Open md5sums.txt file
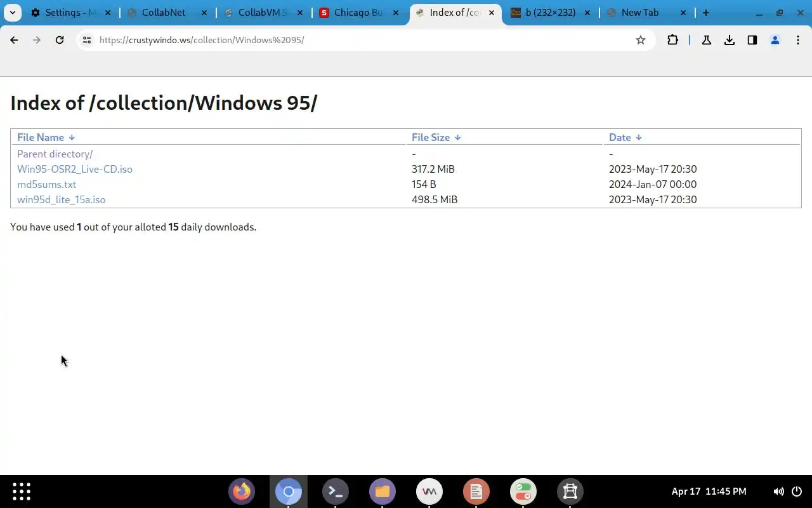Screen dimensions: 812x508 pyautogui.click(x=46, y=184)
